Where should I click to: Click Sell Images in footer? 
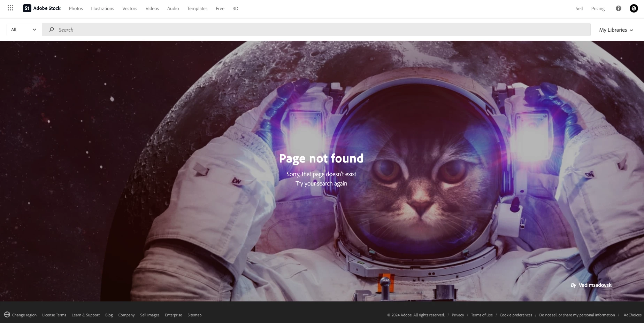[150, 315]
